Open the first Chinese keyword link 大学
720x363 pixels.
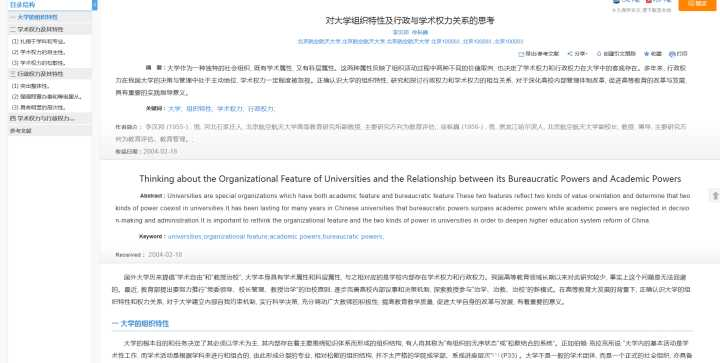click(x=174, y=109)
